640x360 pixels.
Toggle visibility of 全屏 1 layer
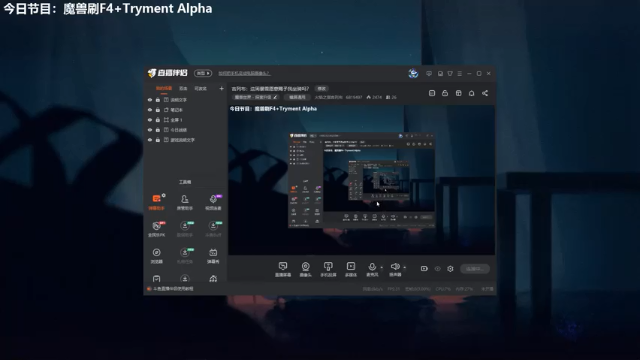point(150,120)
